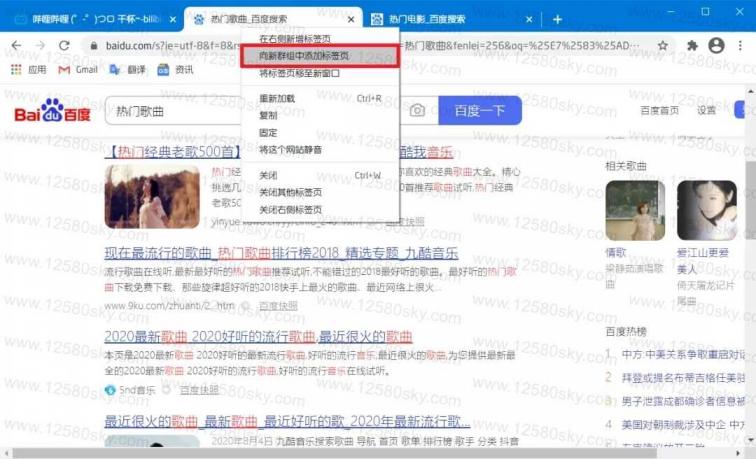Open the 翻译 translate bookmark

click(x=127, y=69)
